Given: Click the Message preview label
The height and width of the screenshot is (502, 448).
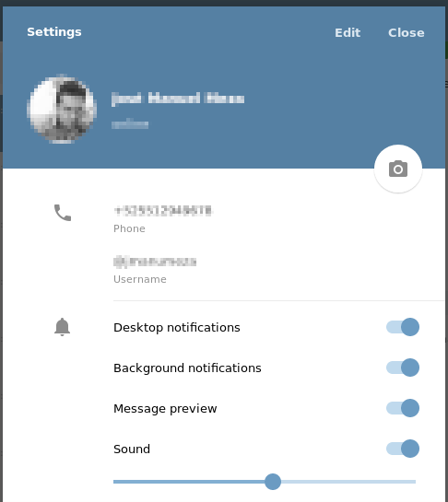Looking at the screenshot, I should 165,409.
